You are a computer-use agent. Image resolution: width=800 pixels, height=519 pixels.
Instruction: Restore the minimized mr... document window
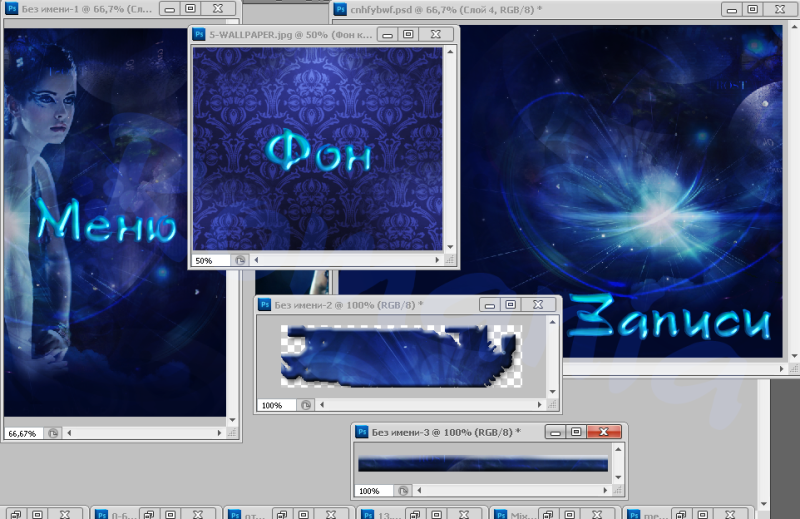click(x=681, y=514)
